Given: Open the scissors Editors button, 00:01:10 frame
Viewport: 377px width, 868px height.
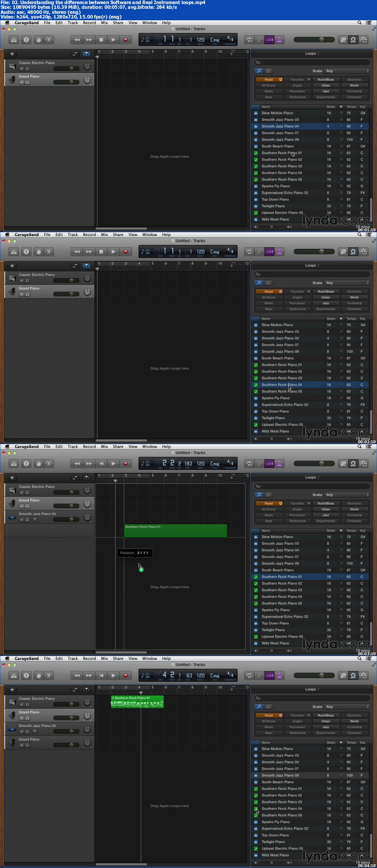Looking at the screenshot, I should tap(49, 40).
